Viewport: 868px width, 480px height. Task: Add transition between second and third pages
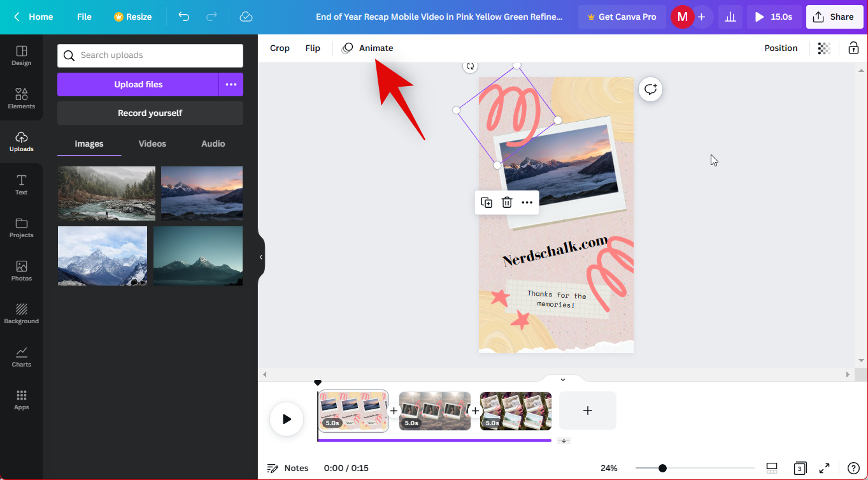pyautogui.click(x=475, y=411)
